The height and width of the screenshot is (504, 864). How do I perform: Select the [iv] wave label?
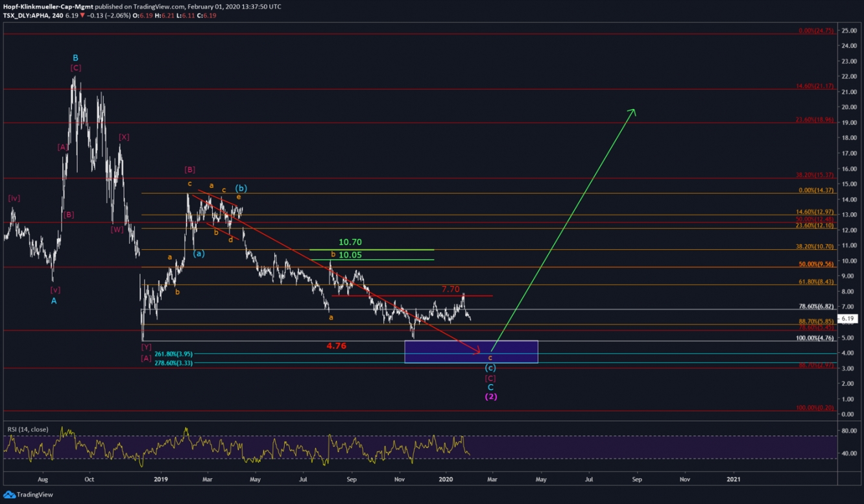[14, 198]
